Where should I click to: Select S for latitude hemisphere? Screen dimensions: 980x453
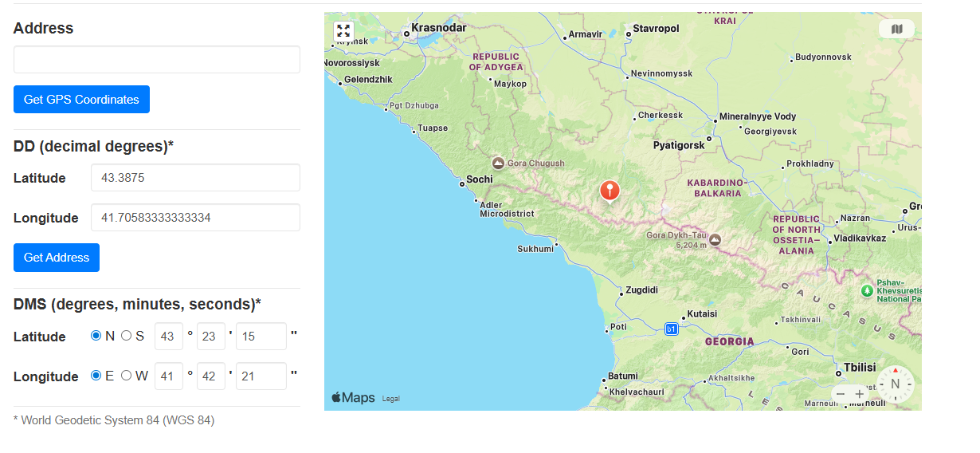[x=126, y=336]
